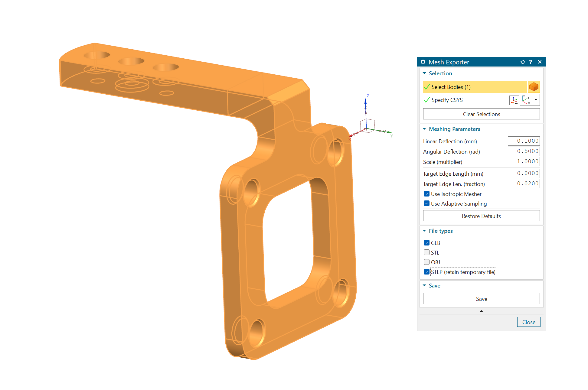Click the Restore Defaults button

tap(481, 216)
